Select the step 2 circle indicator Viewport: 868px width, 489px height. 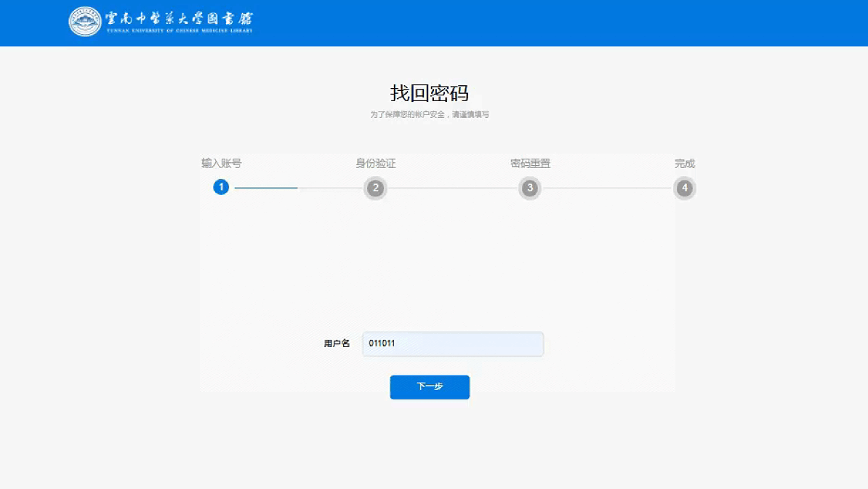pyautogui.click(x=375, y=188)
